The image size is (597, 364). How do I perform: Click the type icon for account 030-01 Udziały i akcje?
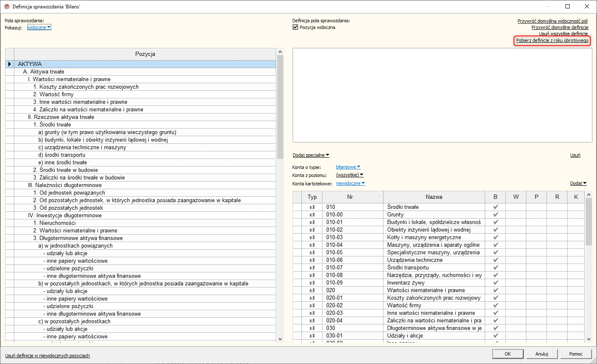[312, 336]
